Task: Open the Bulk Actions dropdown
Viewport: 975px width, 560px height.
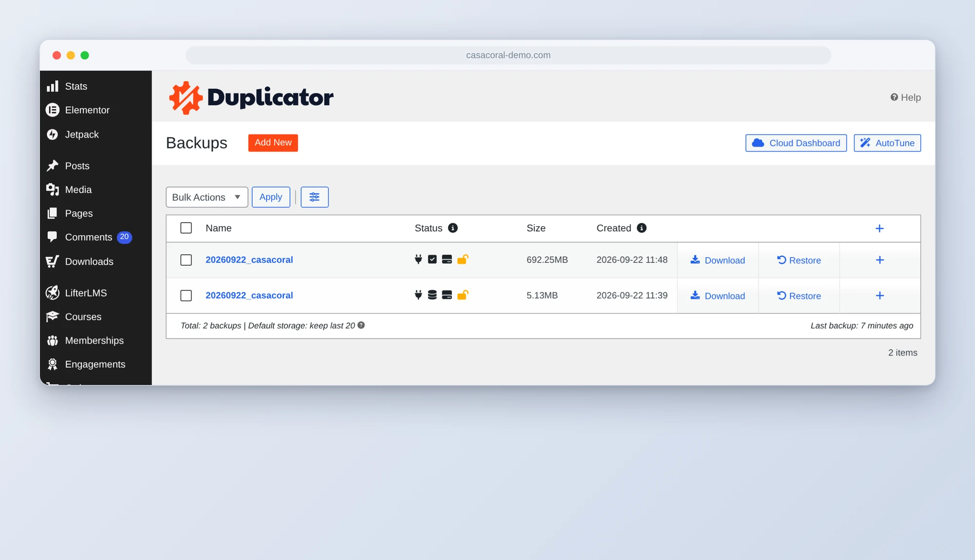Action: 207,197
